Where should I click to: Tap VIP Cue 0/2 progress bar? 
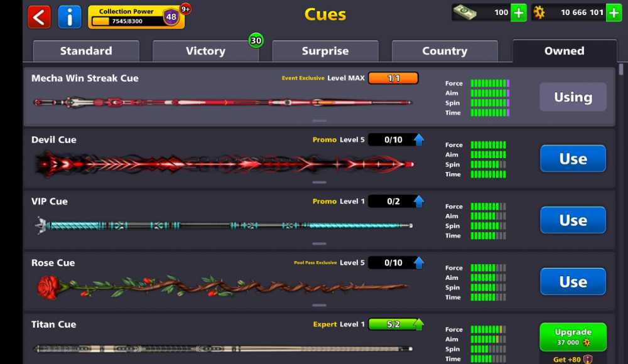393,201
